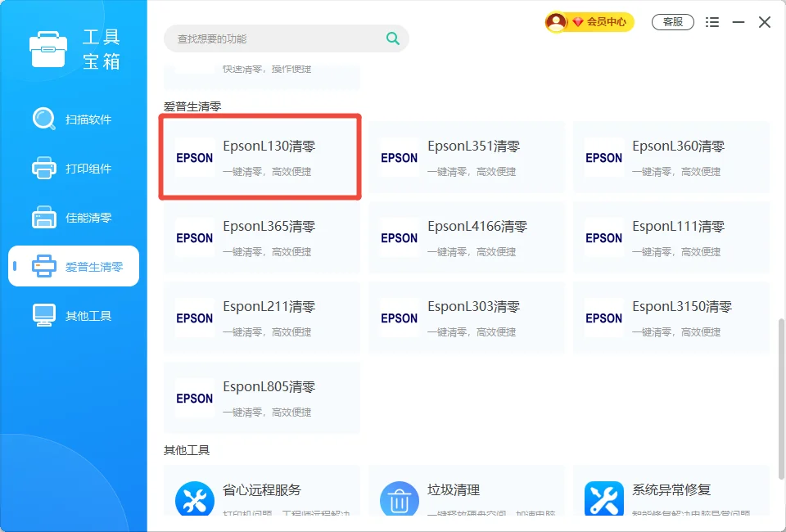
Task: Click the EPSON logo on the EpsonL130清零 card
Action: point(194,157)
